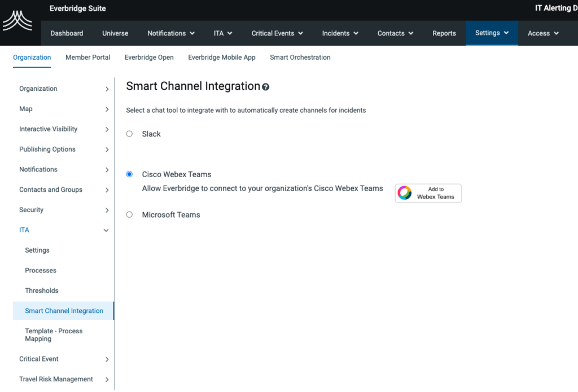The image size is (578, 392).
Task: Open ITA Settings in the sidebar
Action: 37,250
